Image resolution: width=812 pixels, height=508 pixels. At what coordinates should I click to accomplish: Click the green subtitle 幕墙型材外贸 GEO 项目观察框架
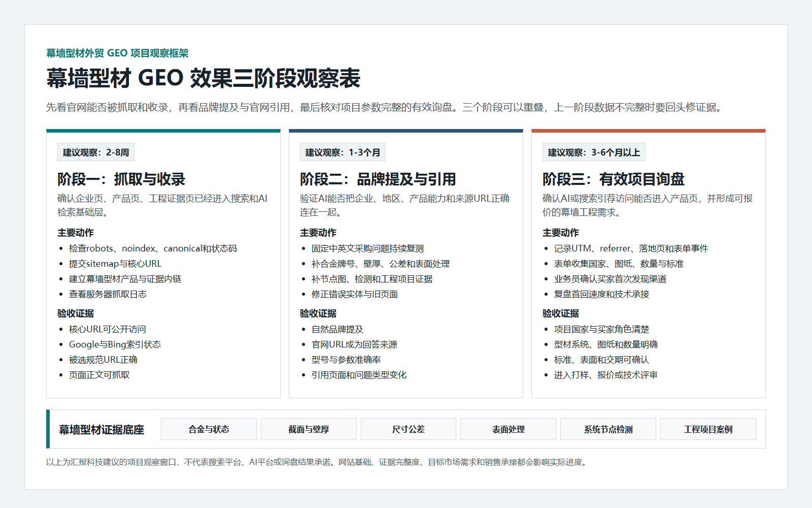coord(117,53)
